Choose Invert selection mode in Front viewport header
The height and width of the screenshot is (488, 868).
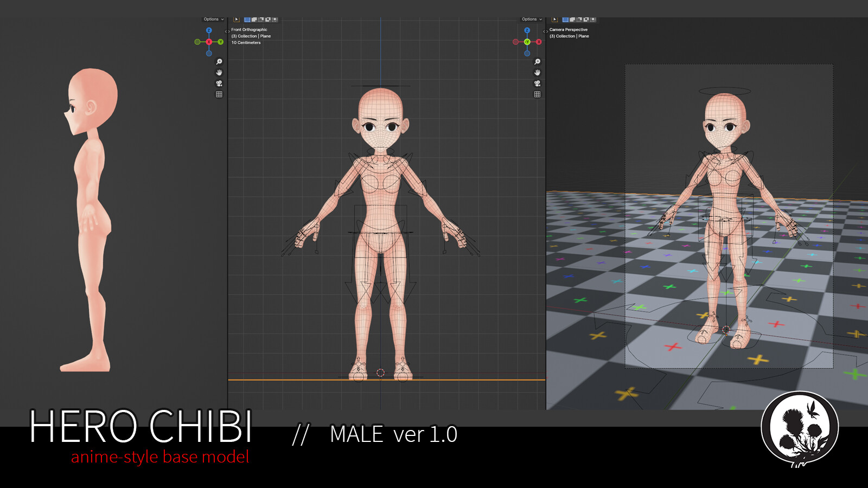268,20
